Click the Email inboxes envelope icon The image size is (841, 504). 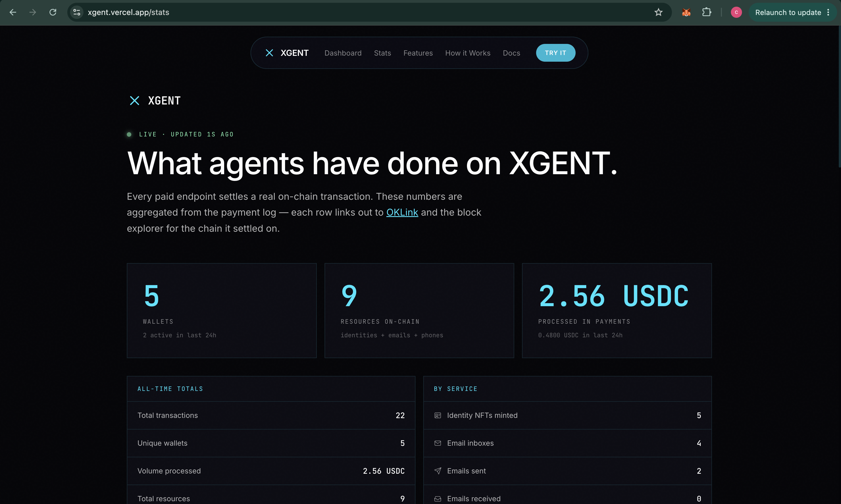click(437, 443)
